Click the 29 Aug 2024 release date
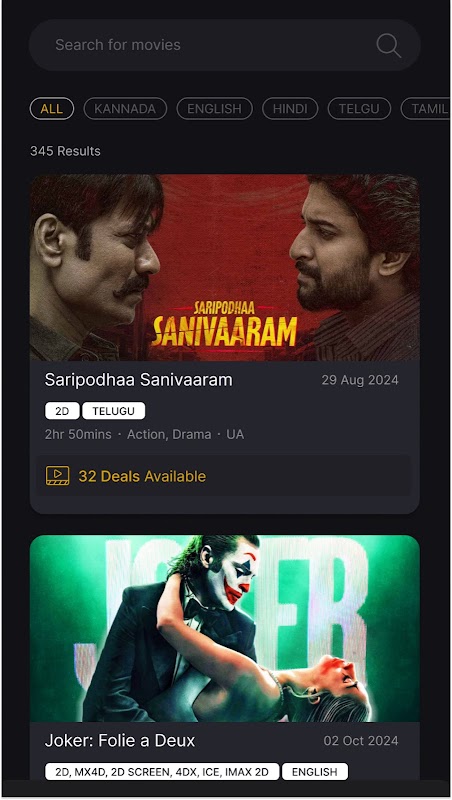Screen dimensions: 452x800 360,380
